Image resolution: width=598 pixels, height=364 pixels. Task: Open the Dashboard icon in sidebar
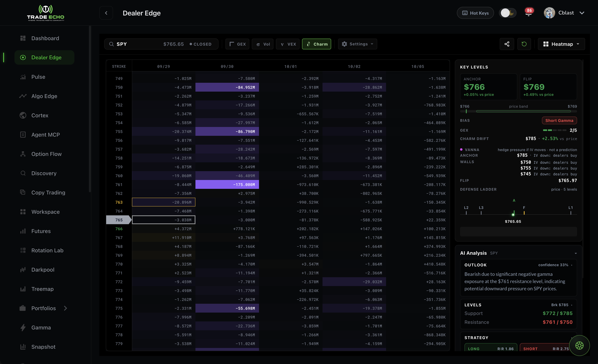point(23,38)
